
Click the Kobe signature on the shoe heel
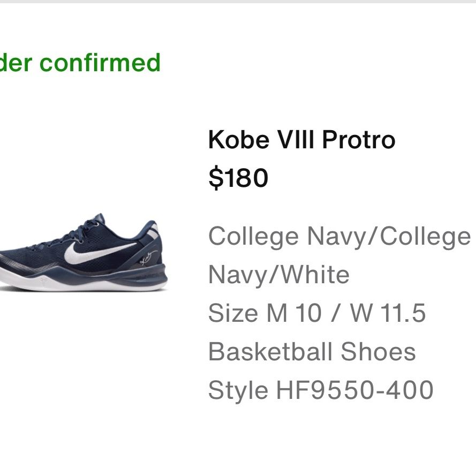click(148, 258)
